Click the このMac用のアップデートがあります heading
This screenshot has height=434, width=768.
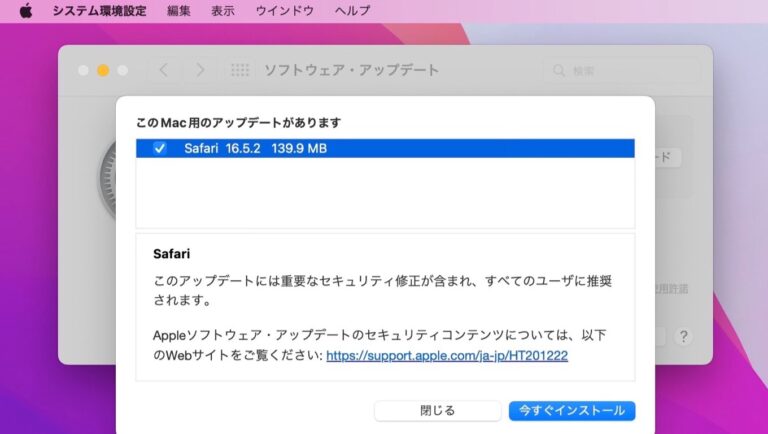(x=239, y=122)
